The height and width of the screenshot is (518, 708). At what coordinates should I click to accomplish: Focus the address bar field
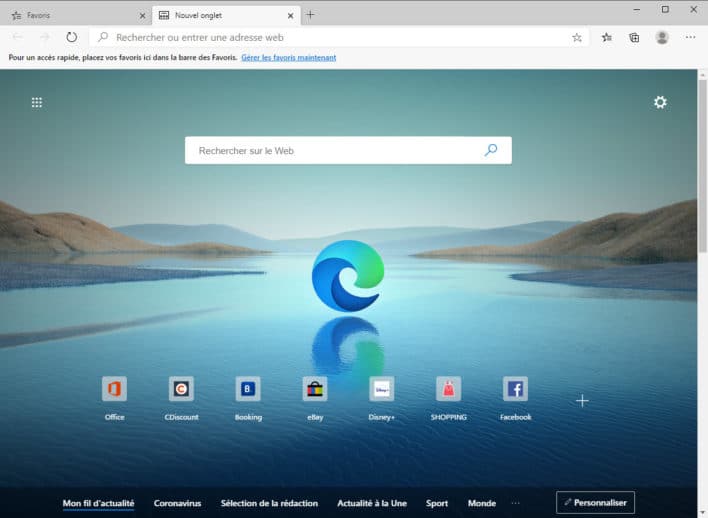pyautogui.click(x=339, y=37)
